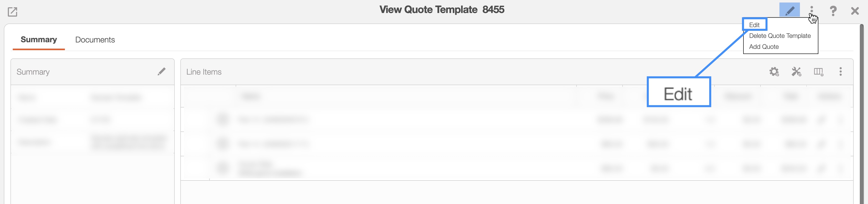Select Delete Quote Template menu option
868x204 pixels.
pos(780,36)
